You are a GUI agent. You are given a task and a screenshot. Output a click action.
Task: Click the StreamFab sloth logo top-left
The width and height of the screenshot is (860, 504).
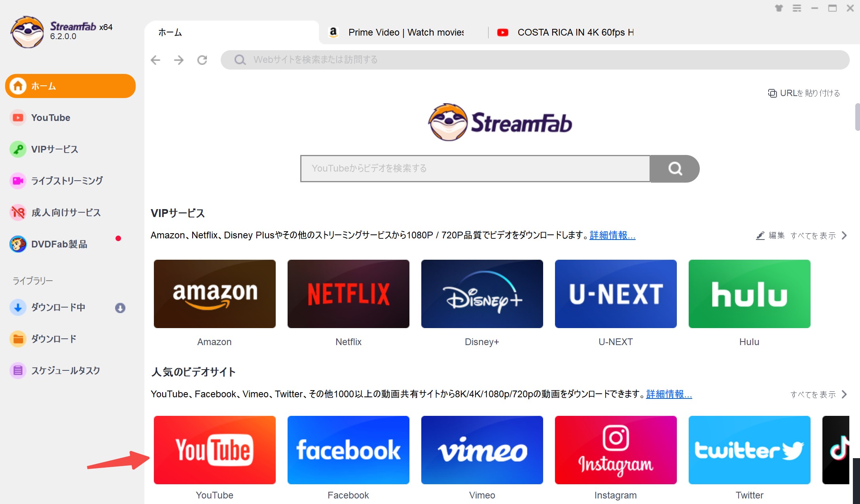point(27,32)
